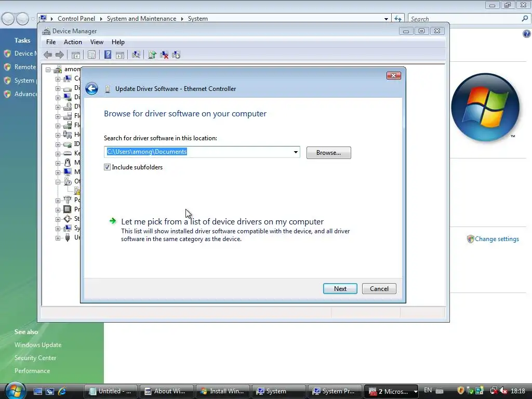The width and height of the screenshot is (532, 399).
Task: Open Security Center link under See also
Action: [x=35, y=357]
